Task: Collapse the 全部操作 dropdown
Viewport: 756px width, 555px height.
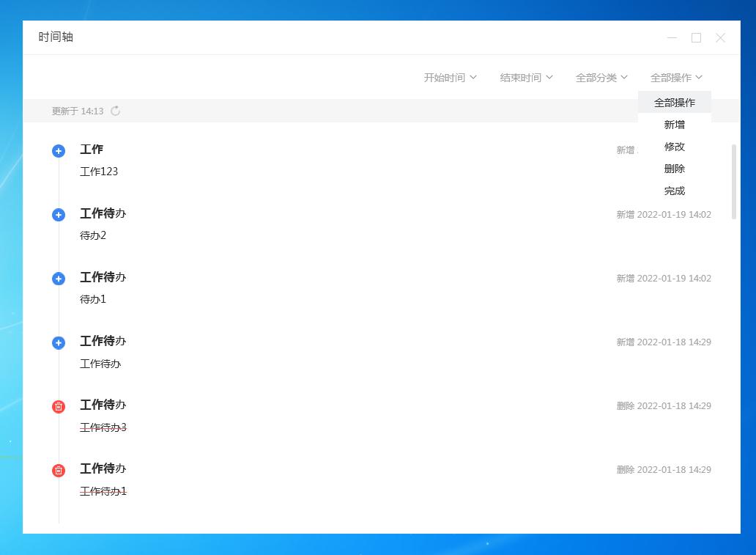Action: tap(675, 77)
